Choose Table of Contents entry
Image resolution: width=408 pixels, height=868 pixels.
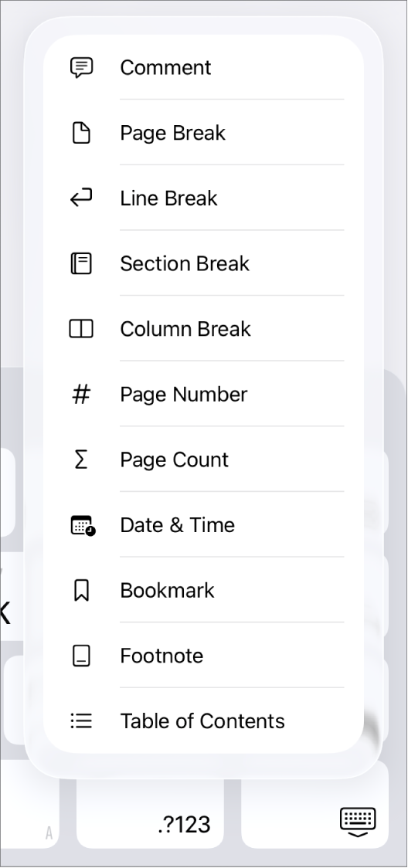tap(203, 721)
